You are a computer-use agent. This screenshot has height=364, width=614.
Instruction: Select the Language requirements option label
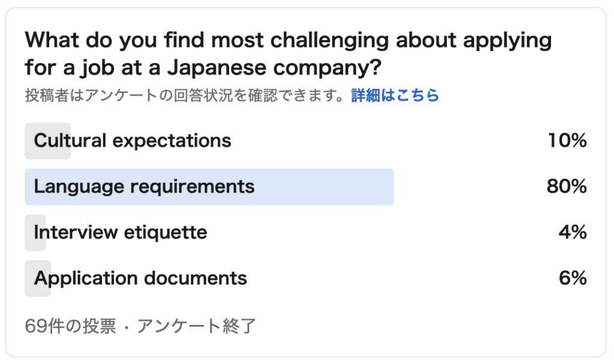(x=144, y=186)
